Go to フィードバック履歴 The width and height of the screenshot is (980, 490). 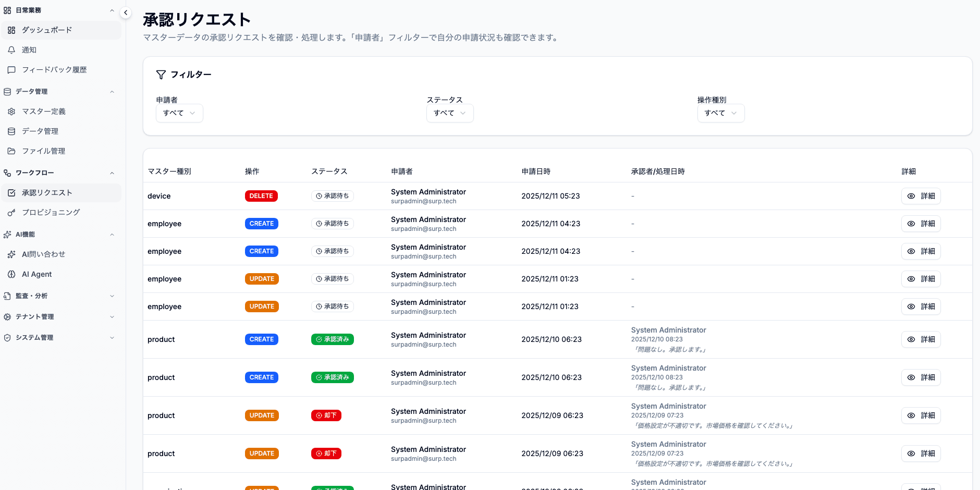coord(61,70)
